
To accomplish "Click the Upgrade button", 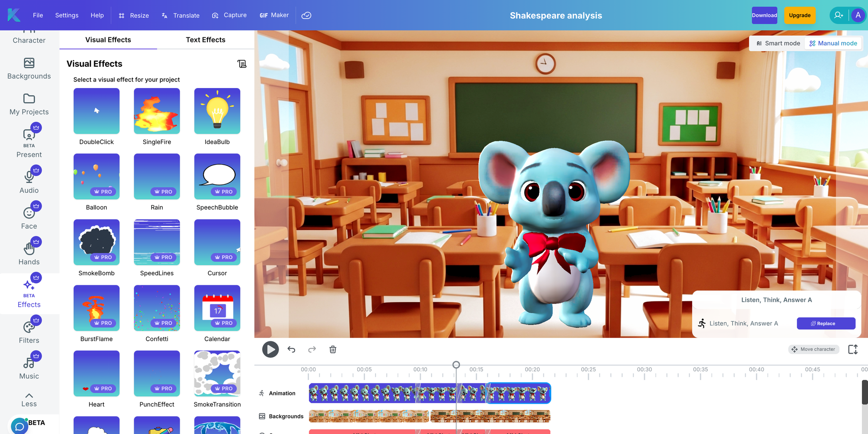I will [800, 15].
